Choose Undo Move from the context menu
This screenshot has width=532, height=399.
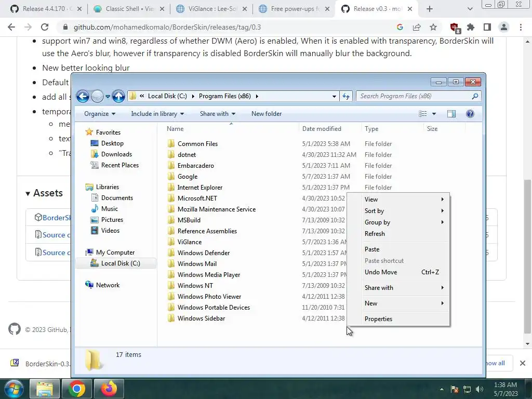[x=404, y=272]
